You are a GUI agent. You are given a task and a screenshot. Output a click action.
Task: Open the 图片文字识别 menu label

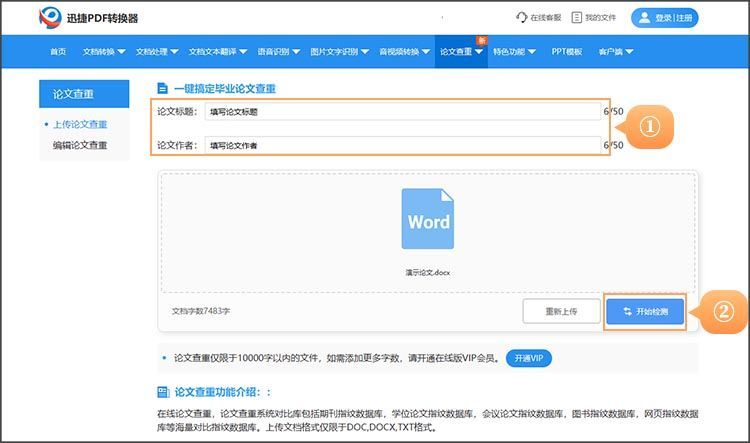[x=334, y=52]
